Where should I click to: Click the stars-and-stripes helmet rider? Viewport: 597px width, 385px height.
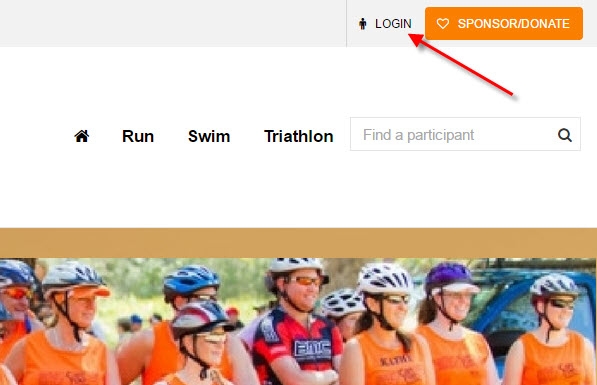[202, 343]
